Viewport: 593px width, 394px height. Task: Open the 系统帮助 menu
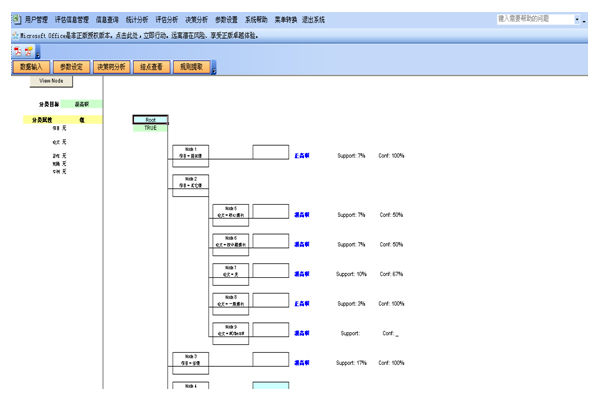(x=256, y=19)
